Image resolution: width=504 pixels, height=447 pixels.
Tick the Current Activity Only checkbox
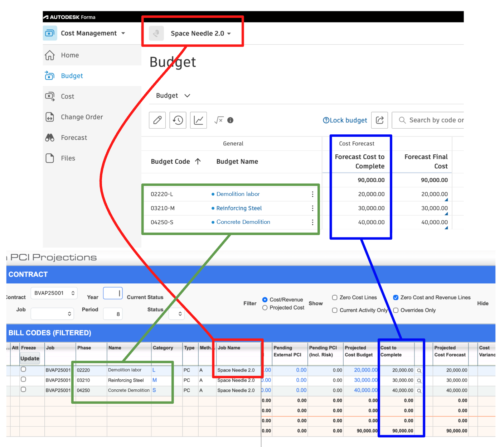335,310
